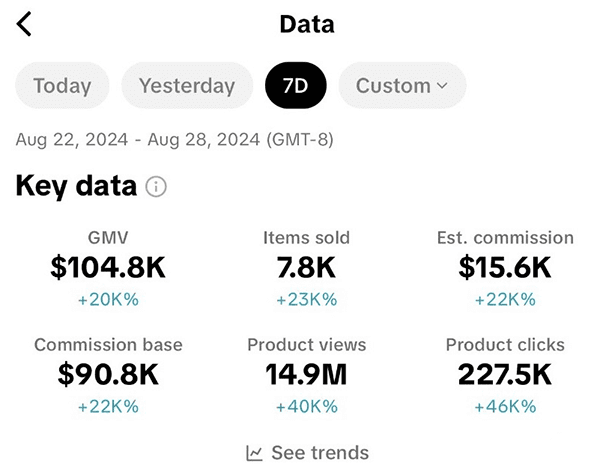This screenshot has width=600, height=474.
Task: Click the Product views 14.9M metric
Action: [x=306, y=375]
